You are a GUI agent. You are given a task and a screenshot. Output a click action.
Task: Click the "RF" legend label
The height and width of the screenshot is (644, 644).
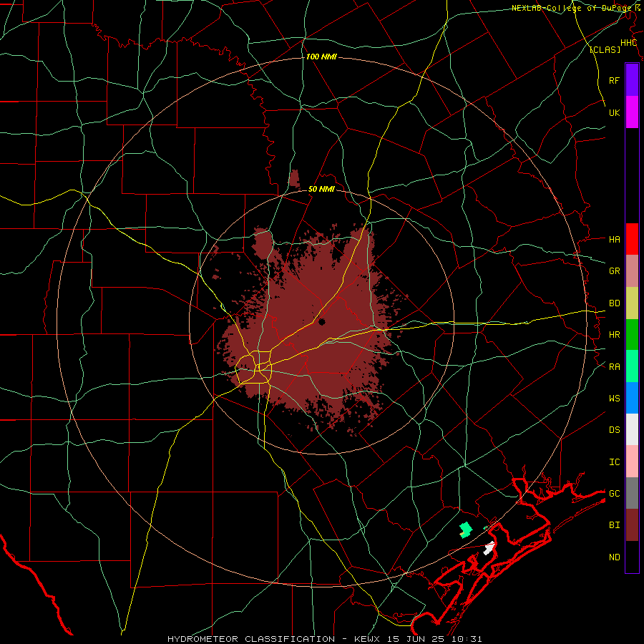coord(614,80)
